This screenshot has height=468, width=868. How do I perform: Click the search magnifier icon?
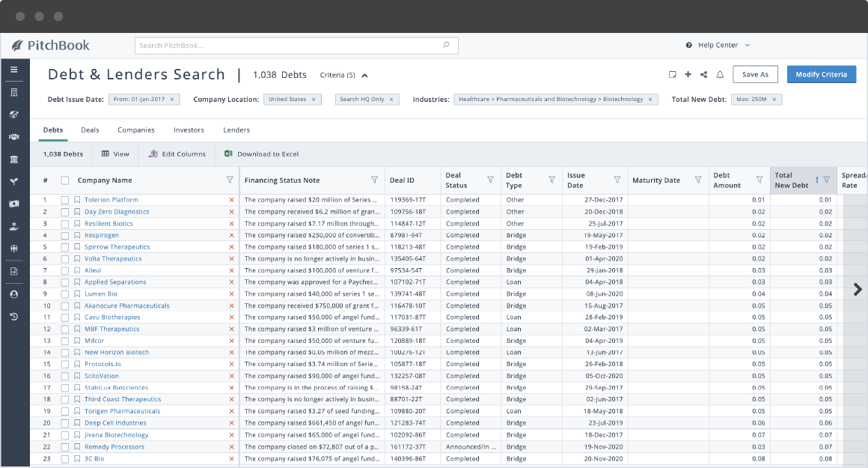pos(446,45)
